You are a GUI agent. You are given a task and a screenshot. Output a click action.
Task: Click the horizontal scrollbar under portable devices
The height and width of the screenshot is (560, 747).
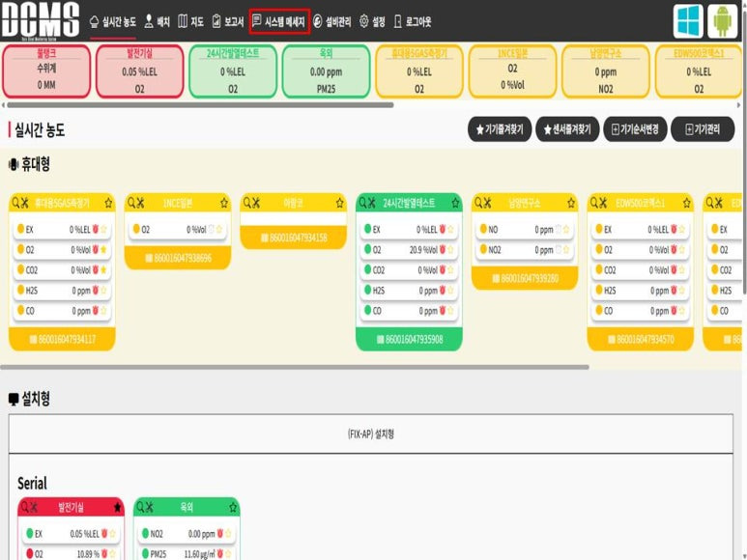pos(295,367)
